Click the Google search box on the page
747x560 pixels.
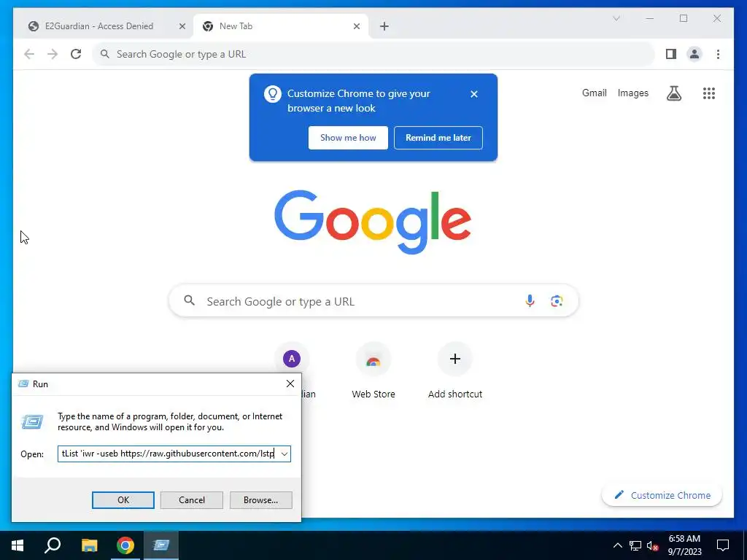[373, 301]
